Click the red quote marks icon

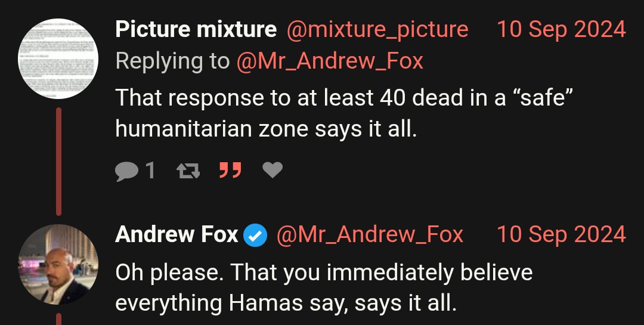coord(230,170)
